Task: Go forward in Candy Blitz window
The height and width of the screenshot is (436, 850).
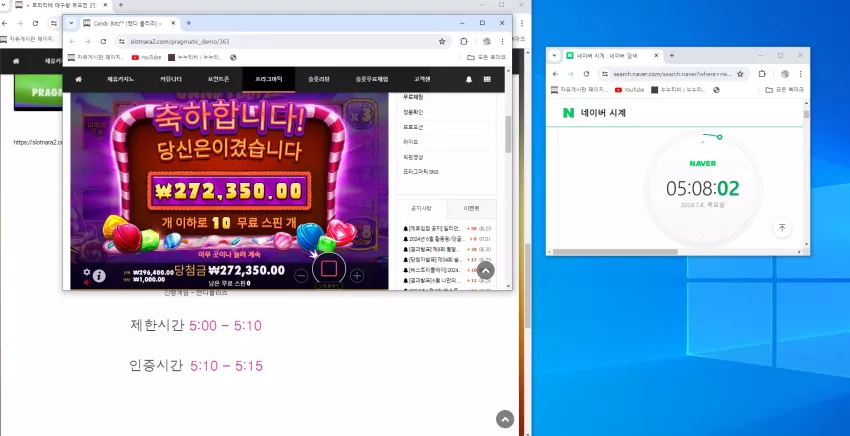Action: [87, 41]
